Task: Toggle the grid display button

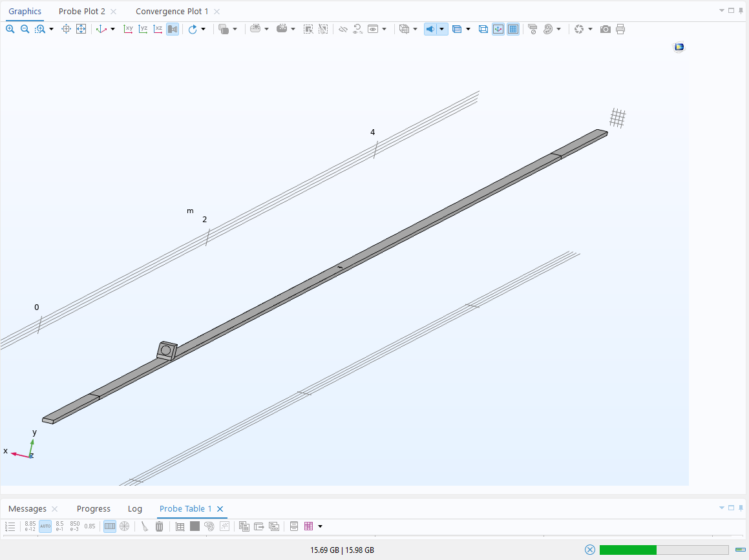Action: click(x=512, y=29)
